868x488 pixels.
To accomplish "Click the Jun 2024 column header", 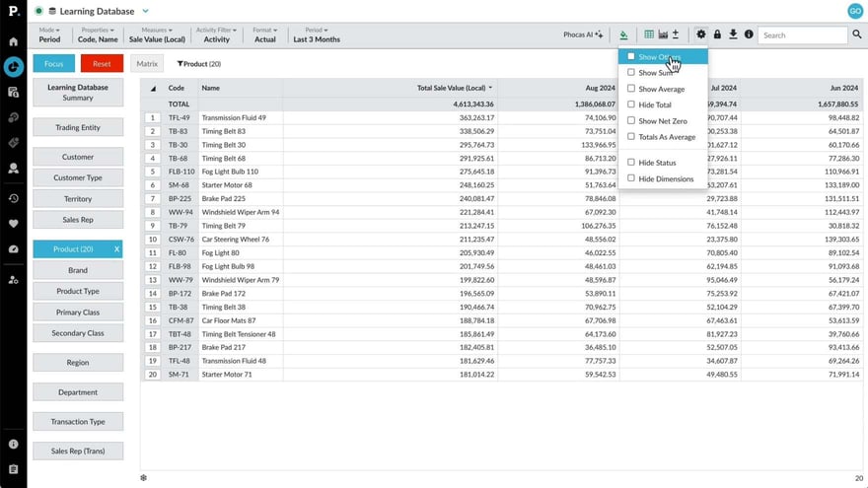I will [x=843, y=88].
